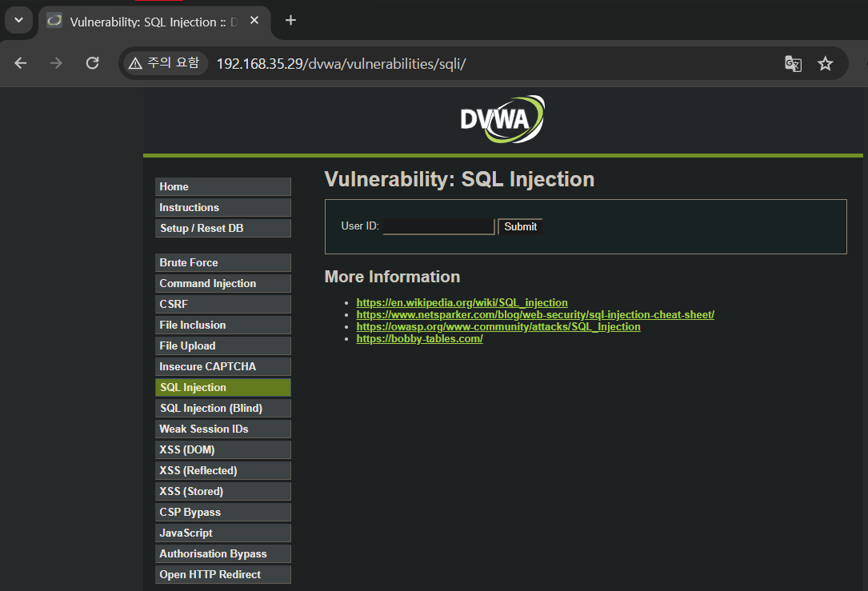Screen dimensions: 868x591
Task: Click the browser back arrow
Action: pos(21,63)
